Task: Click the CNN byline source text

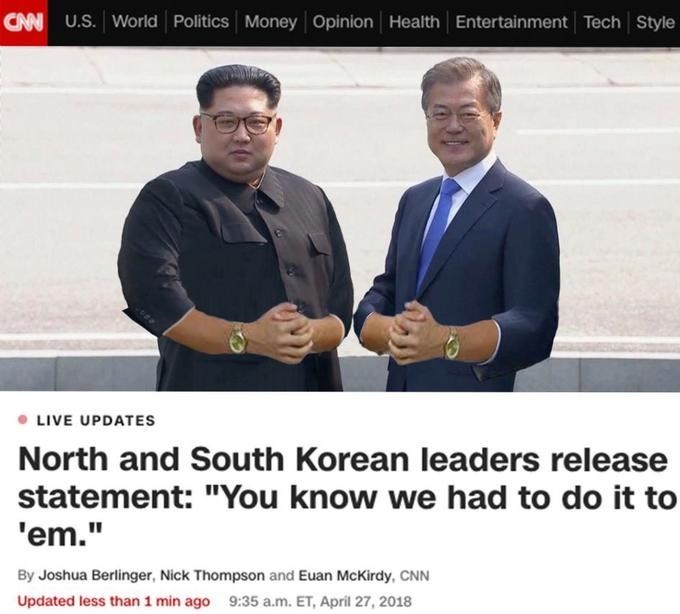Action: (414, 575)
